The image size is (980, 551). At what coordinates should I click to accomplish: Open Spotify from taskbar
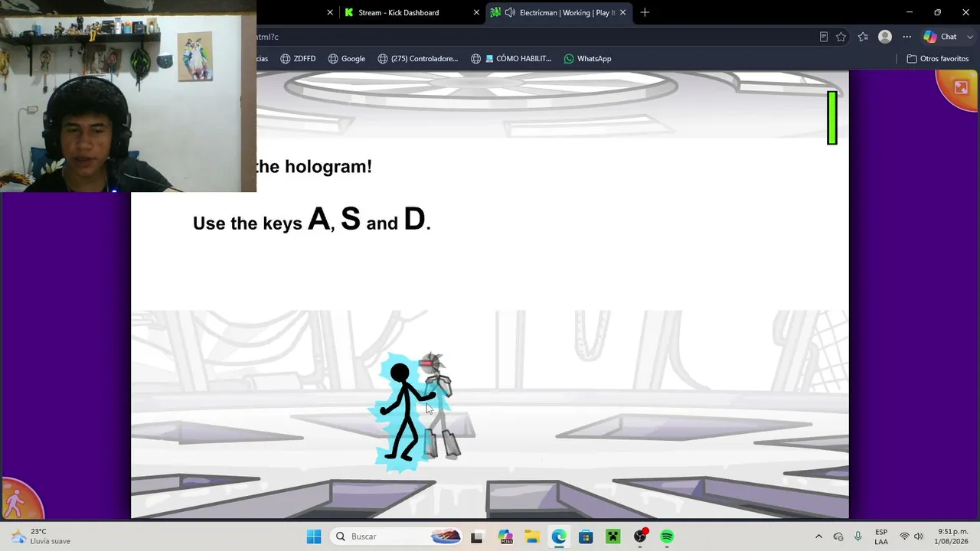coord(667,536)
